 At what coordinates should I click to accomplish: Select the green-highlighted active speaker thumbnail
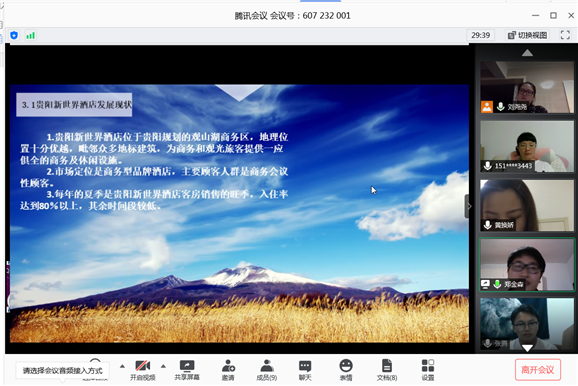(x=527, y=265)
